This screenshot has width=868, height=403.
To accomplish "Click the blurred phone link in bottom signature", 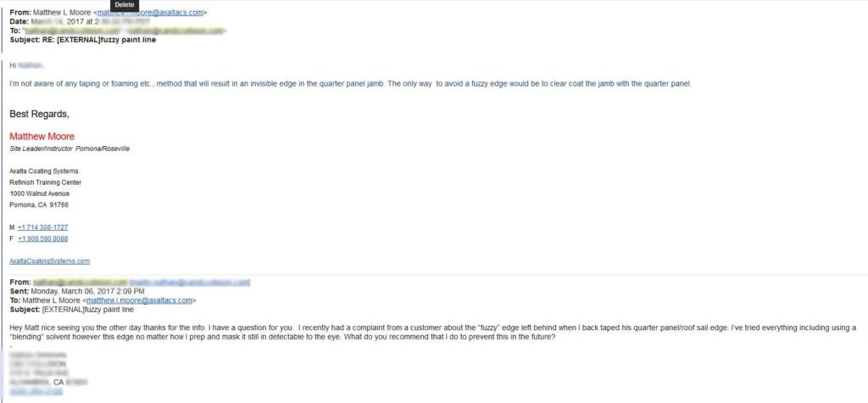I will pos(36,391).
